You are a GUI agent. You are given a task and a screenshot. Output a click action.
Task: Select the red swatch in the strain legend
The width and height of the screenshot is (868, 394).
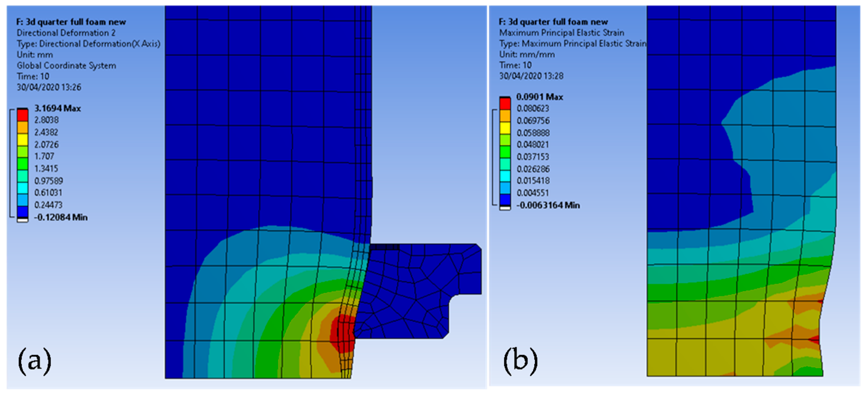pos(505,104)
